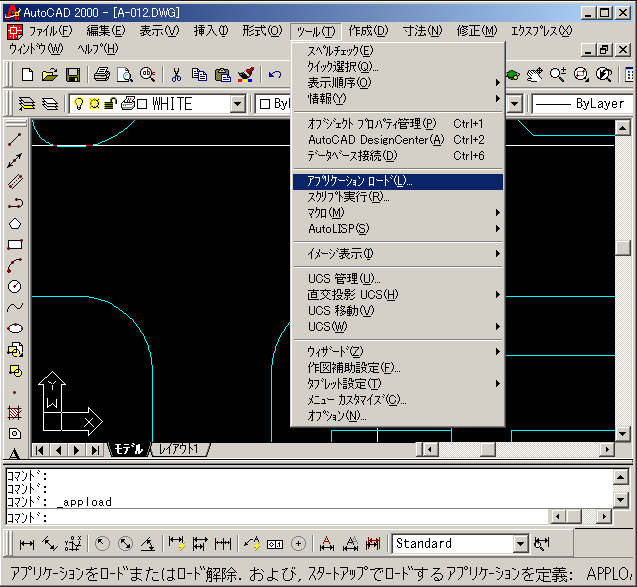Image resolution: width=637 pixels, height=587 pixels.
Task: Click the Paste clipboard icon
Action: pos(222,75)
